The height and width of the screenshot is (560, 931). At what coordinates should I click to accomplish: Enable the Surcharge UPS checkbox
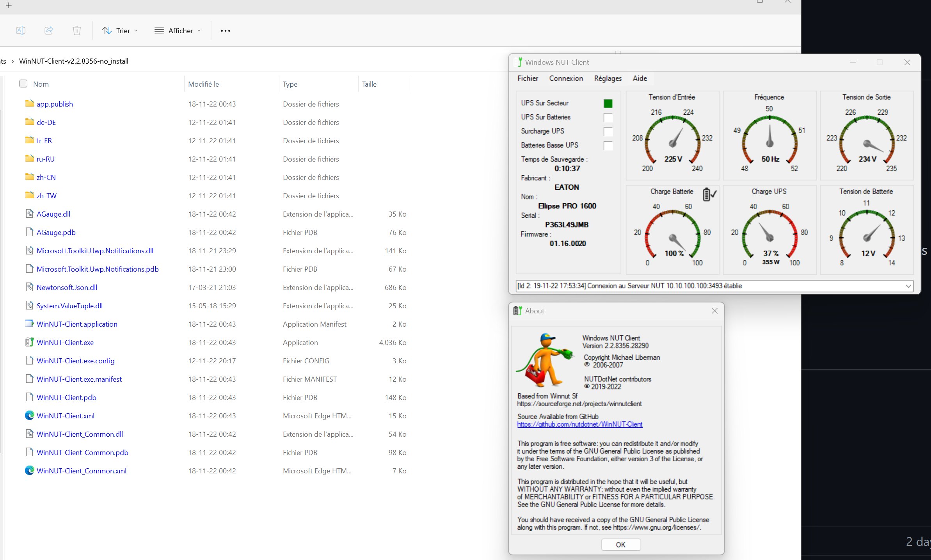coord(608,132)
